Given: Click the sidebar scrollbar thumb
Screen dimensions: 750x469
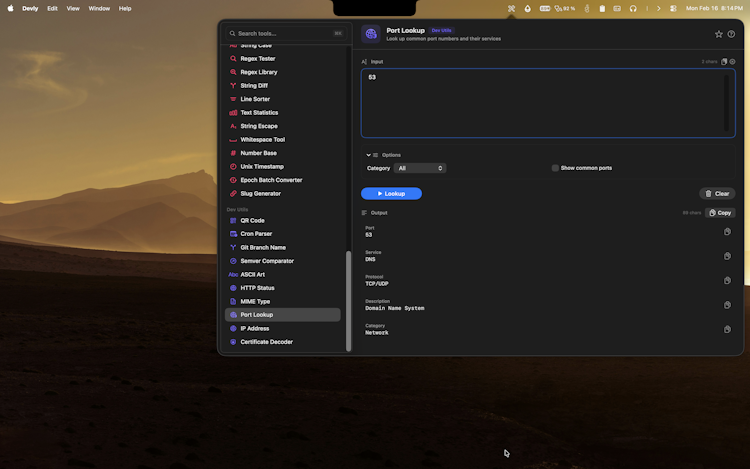Looking at the screenshot, I should coord(348,301).
